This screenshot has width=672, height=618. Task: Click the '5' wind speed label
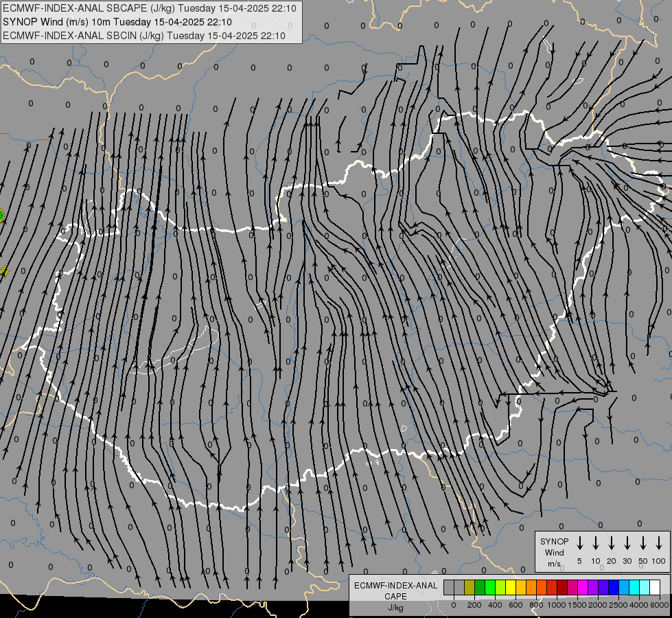[579, 561]
